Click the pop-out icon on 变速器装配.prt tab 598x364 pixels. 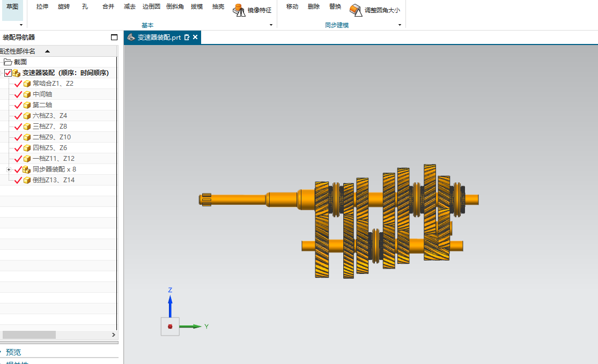pyautogui.click(x=187, y=38)
